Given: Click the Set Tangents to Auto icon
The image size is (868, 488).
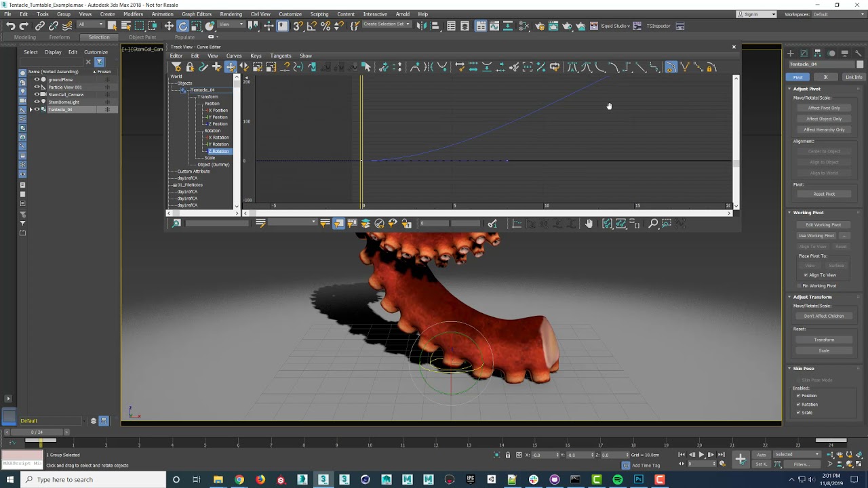Looking at the screenshot, I should click(572, 66).
